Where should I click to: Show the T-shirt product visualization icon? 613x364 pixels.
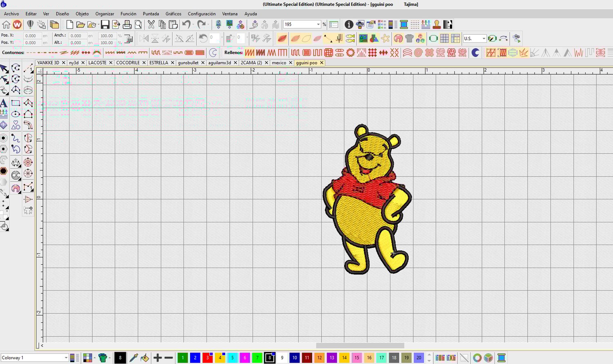(x=409, y=38)
